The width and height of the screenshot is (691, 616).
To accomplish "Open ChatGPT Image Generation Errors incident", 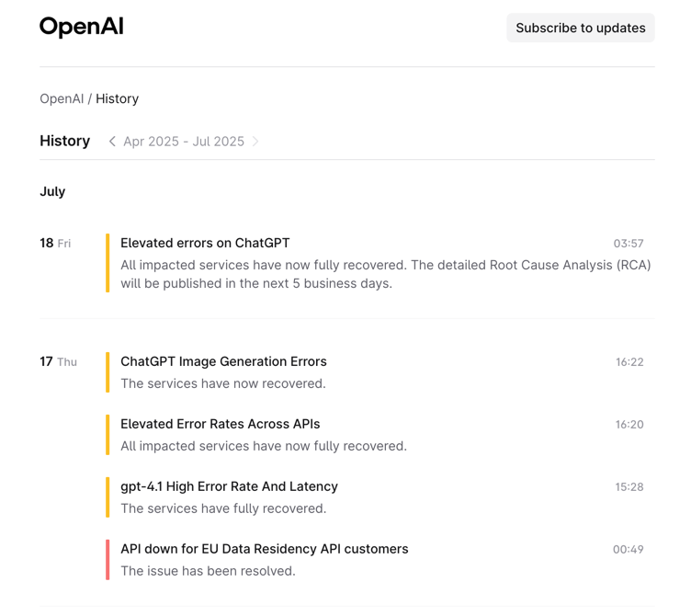I will pos(223,361).
